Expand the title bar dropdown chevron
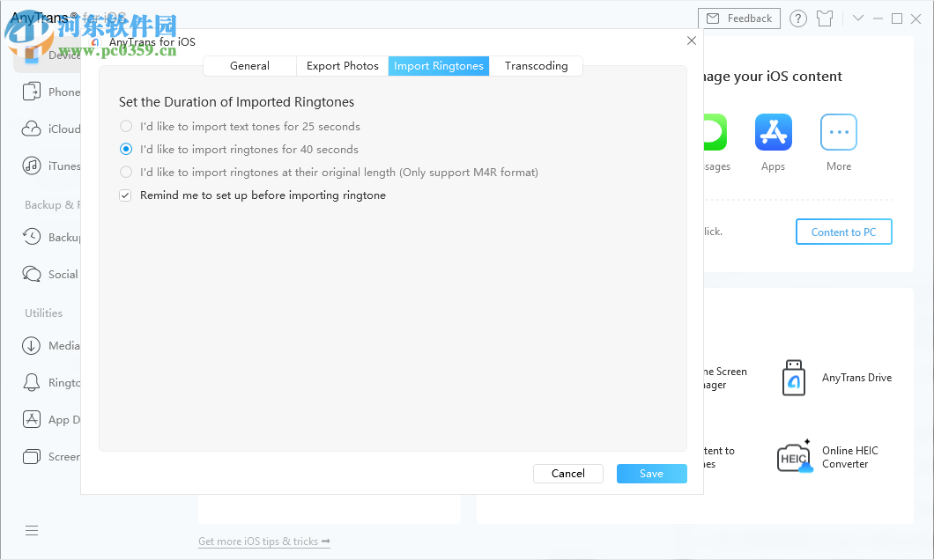This screenshot has height=560, width=934. tap(857, 18)
